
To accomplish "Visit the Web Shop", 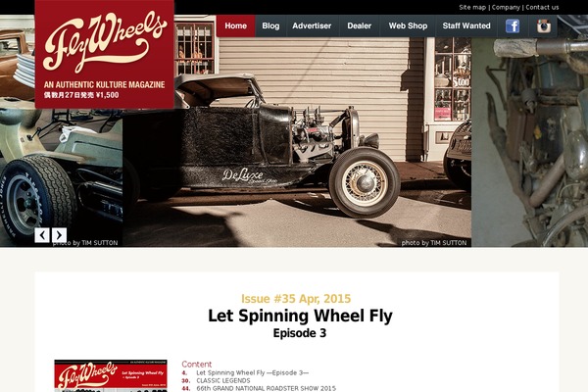I will 408,25.
